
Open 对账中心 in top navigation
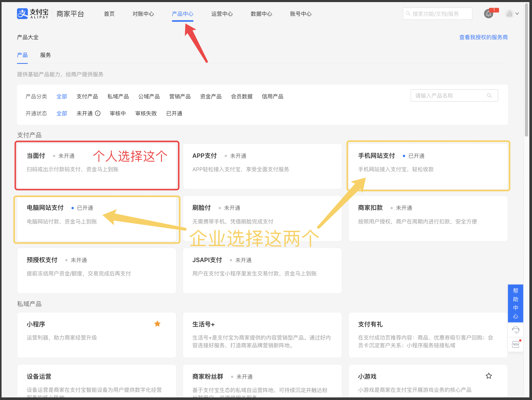point(143,14)
